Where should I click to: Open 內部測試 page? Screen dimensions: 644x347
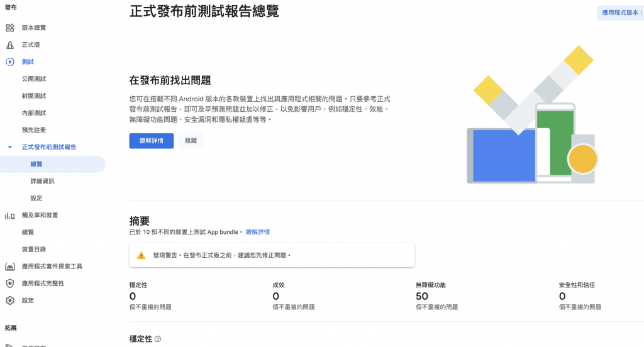point(34,113)
